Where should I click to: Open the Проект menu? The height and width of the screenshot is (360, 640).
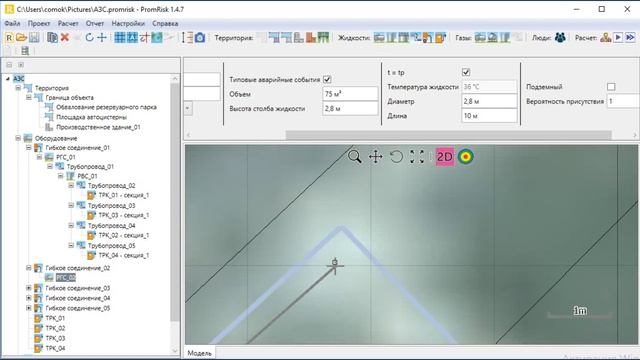(x=39, y=23)
